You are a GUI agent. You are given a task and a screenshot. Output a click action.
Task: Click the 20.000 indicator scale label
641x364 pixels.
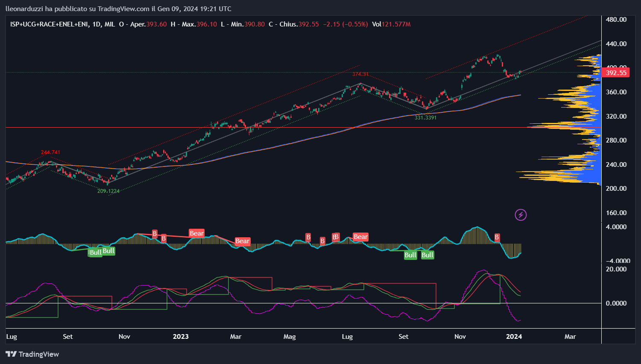pyautogui.click(x=616, y=269)
